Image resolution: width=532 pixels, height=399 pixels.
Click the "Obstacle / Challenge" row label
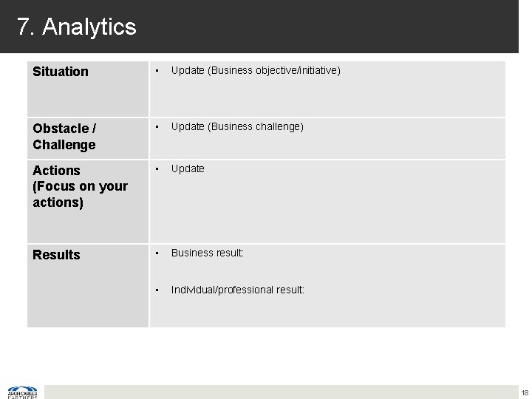tap(64, 136)
